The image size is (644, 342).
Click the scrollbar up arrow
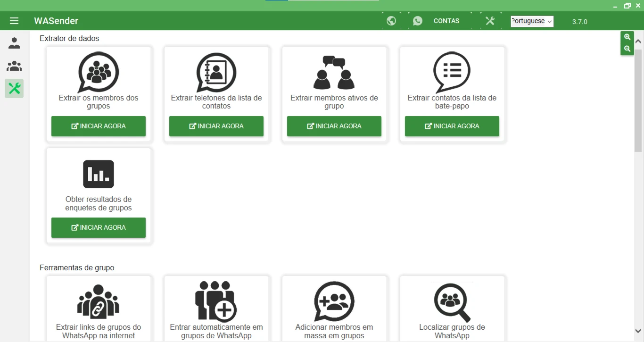point(638,42)
